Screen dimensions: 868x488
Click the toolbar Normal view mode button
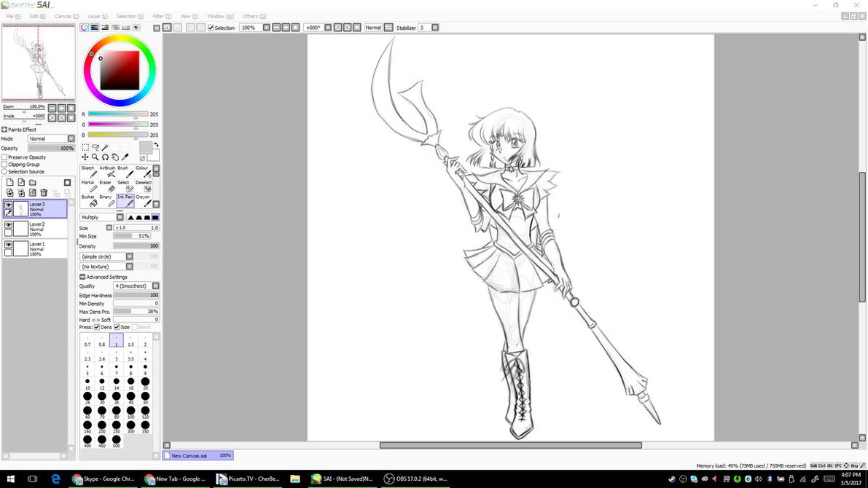[373, 28]
